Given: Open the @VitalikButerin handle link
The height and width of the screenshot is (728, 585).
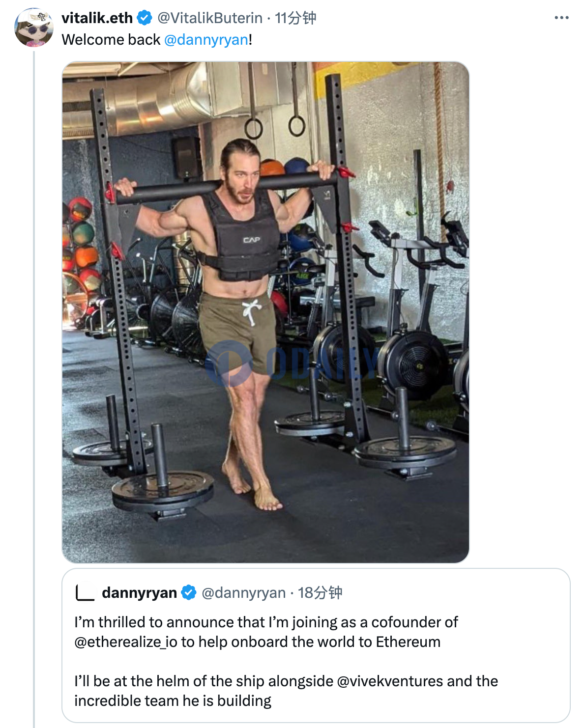Looking at the screenshot, I should pyautogui.click(x=210, y=18).
